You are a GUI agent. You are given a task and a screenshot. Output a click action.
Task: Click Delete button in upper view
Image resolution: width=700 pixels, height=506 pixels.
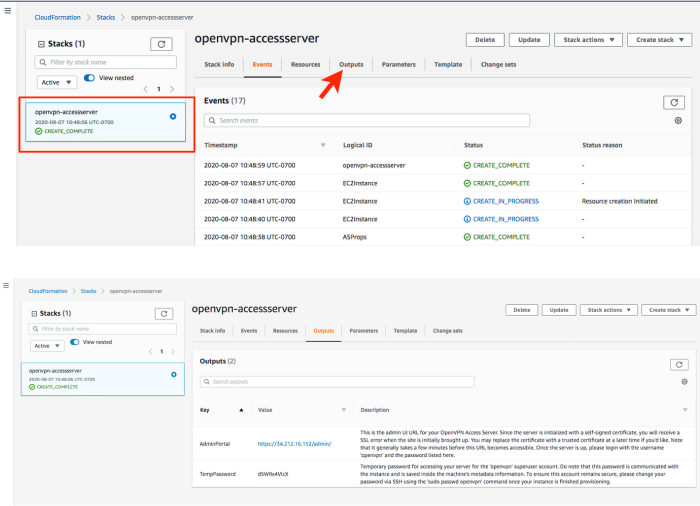pyautogui.click(x=485, y=40)
